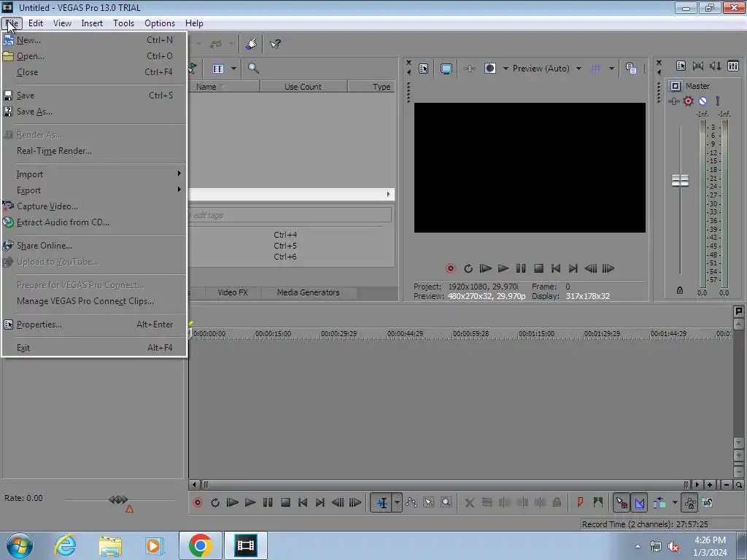Expand Auto Ripple dropdown arrow
The height and width of the screenshot is (560, 747).
coord(675,503)
